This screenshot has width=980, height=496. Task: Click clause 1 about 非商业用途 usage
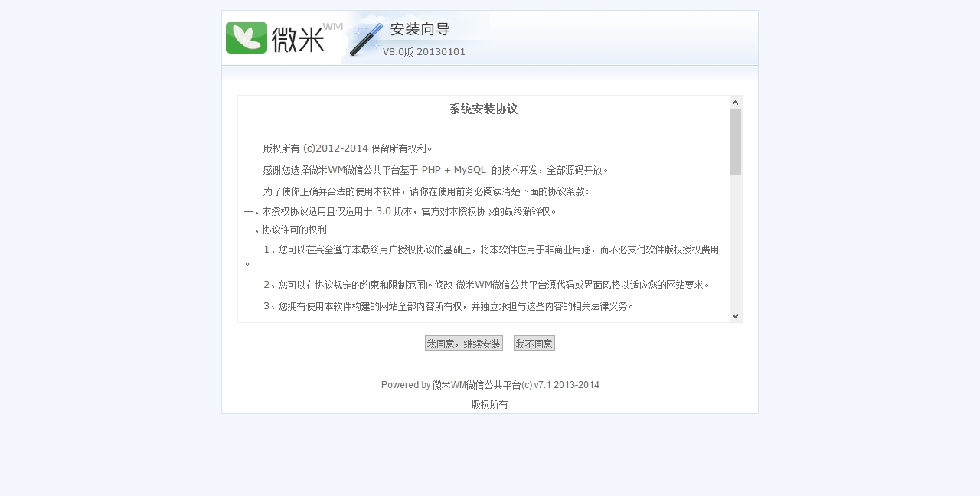pos(482,256)
